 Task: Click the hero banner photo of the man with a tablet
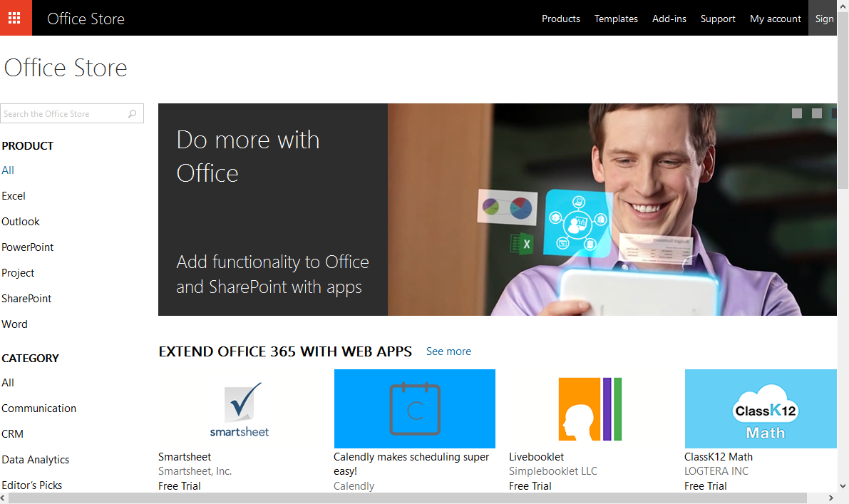612,210
